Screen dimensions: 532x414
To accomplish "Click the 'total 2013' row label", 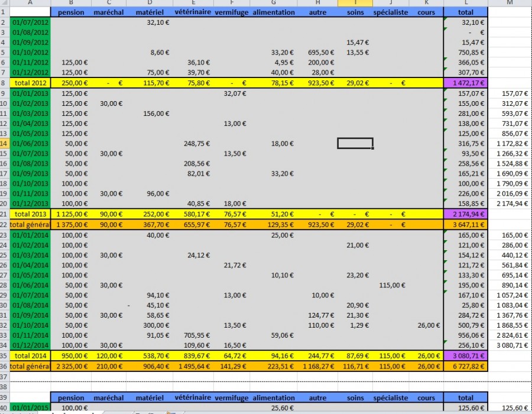I will coord(30,214).
